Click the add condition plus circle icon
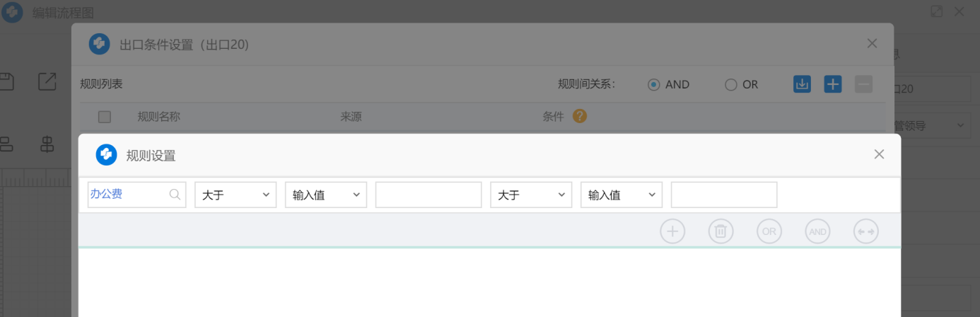980x317 pixels. [x=672, y=231]
